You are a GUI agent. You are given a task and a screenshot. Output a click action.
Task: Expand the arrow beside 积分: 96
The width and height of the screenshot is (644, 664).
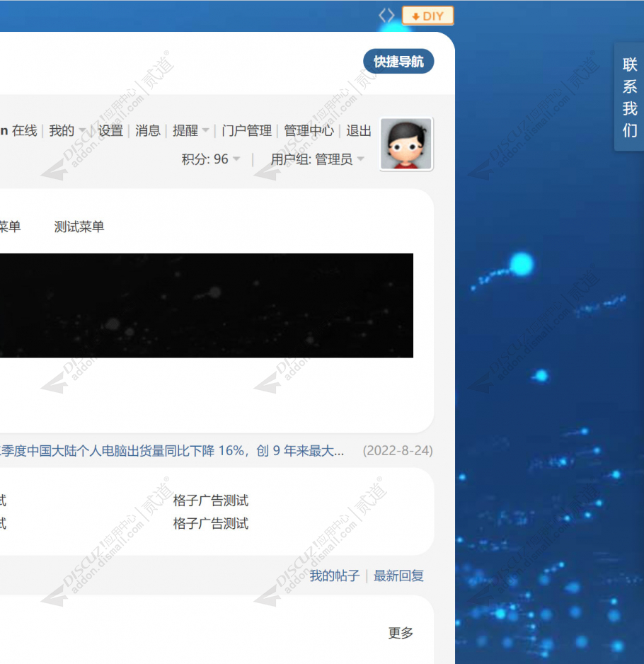point(236,159)
